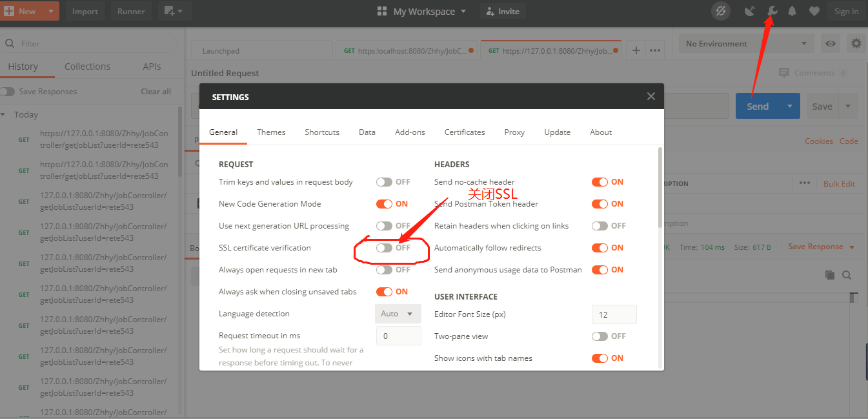The image size is (868, 419).
Task: Open the APIs sidebar tab
Action: (152, 66)
